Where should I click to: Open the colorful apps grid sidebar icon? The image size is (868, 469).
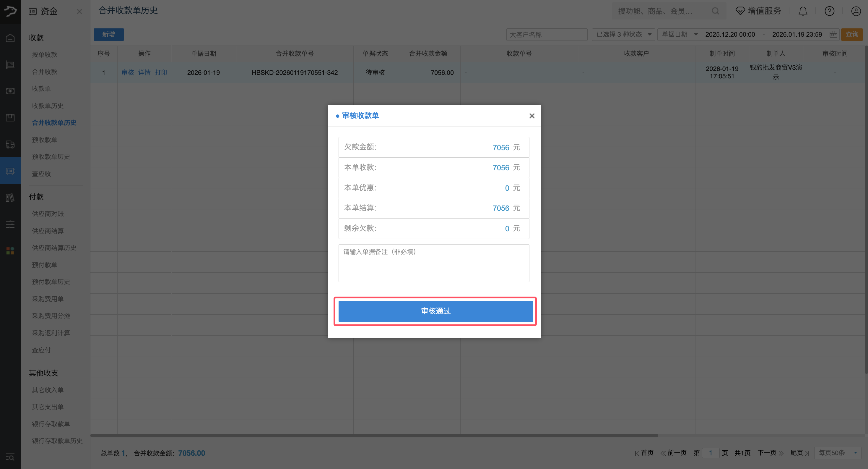[10, 250]
